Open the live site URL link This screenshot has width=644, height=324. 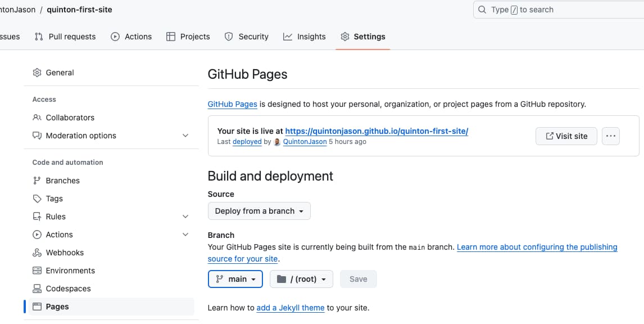(x=377, y=131)
